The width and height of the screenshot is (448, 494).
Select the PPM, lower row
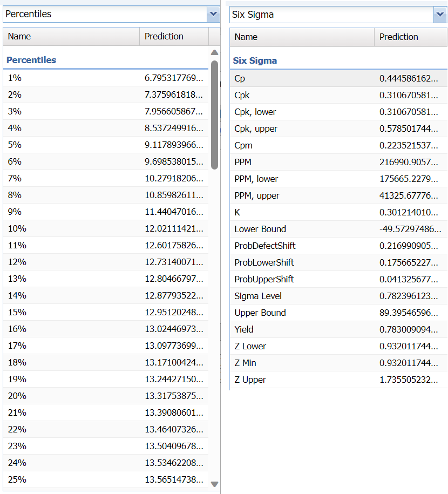pos(338,179)
